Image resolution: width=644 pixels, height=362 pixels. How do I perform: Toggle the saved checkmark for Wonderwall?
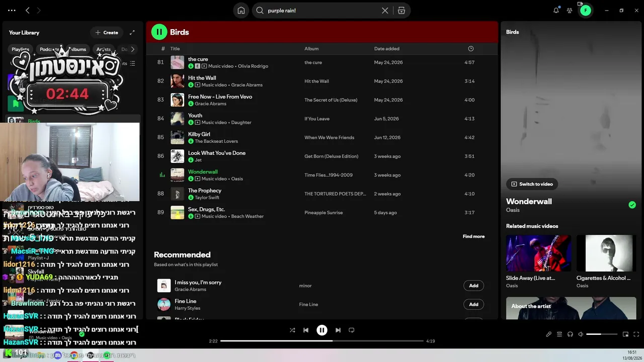point(632,205)
